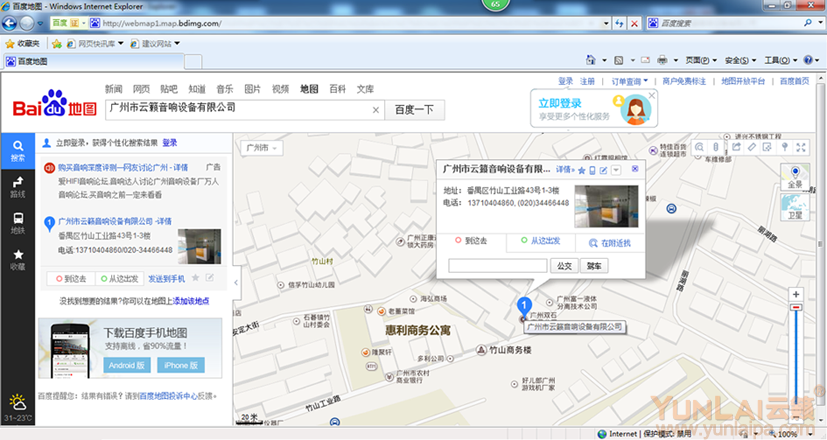Expand the 建议网站 dropdown in favorites bar
The width and height of the screenshot is (827, 440).
tap(177, 43)
